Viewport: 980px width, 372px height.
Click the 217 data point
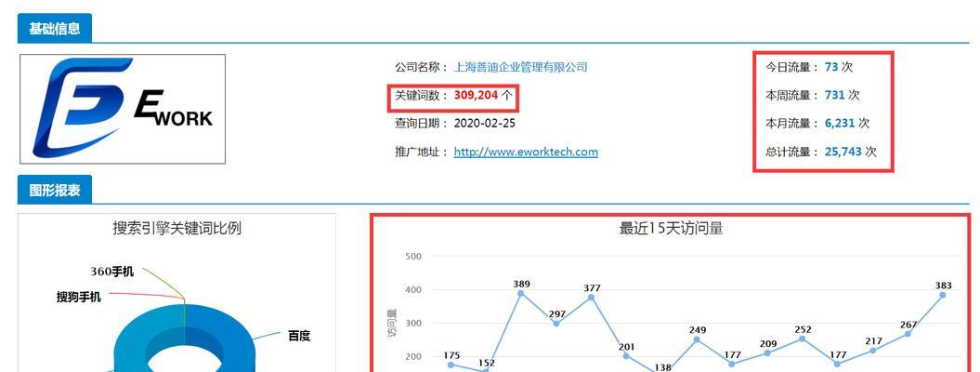tap(872, 350)
